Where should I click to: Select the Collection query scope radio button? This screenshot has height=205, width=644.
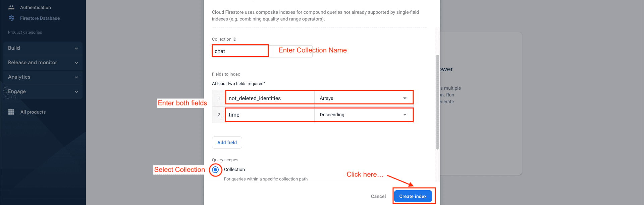(215, 170)
